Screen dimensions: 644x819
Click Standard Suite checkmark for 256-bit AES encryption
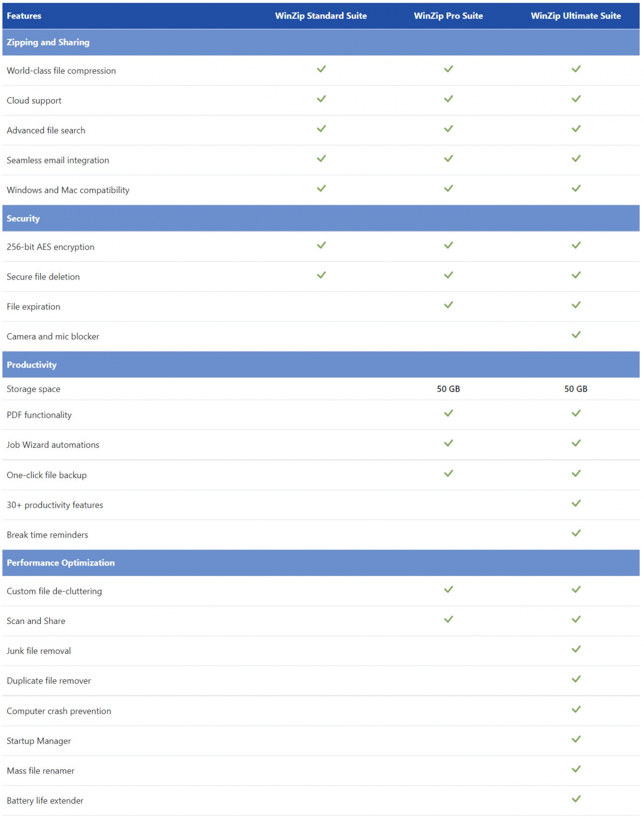point(321,245)
